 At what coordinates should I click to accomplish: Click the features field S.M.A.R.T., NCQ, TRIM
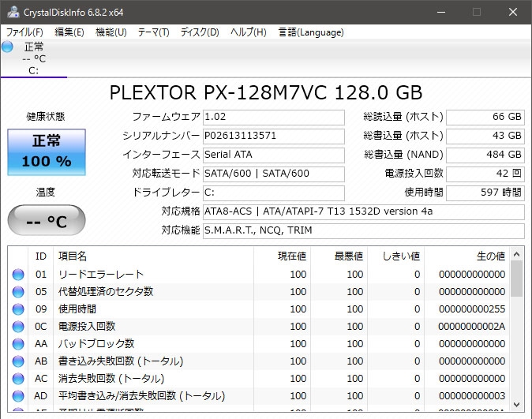364,230
